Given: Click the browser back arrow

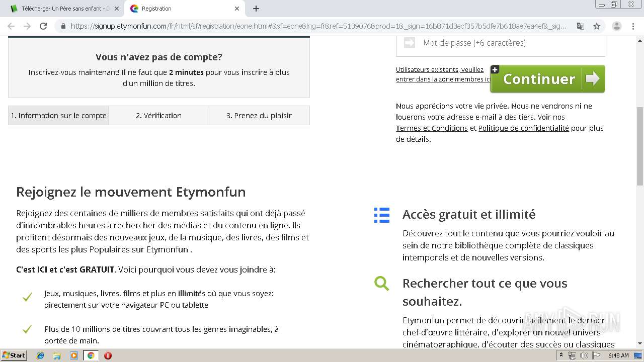Looking at the screenshot, I should (x=11, y=26).
